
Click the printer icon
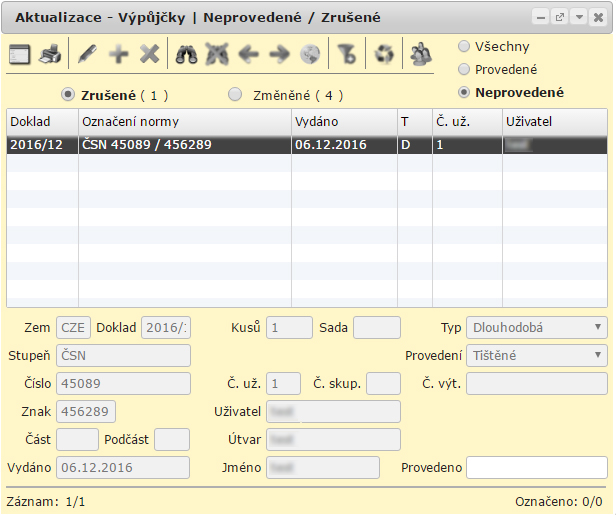point(50,55)
